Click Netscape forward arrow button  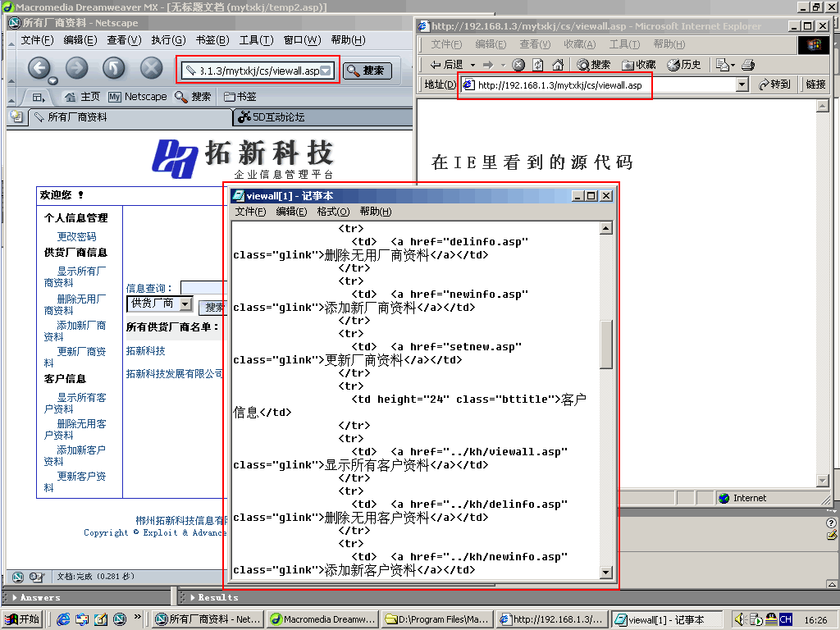pos(76,68)
